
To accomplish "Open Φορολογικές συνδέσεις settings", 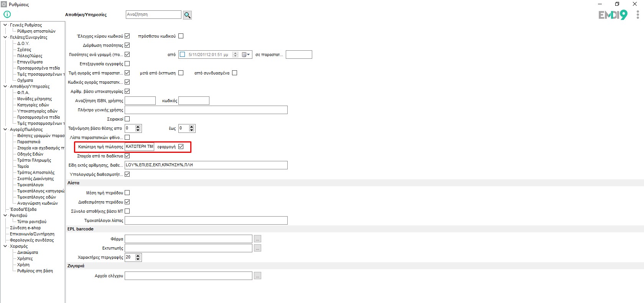I will click(32, 240).
